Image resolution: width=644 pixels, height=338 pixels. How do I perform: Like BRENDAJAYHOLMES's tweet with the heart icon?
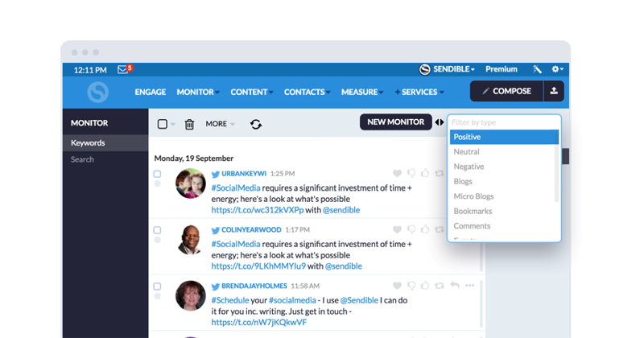click(397, 286)
